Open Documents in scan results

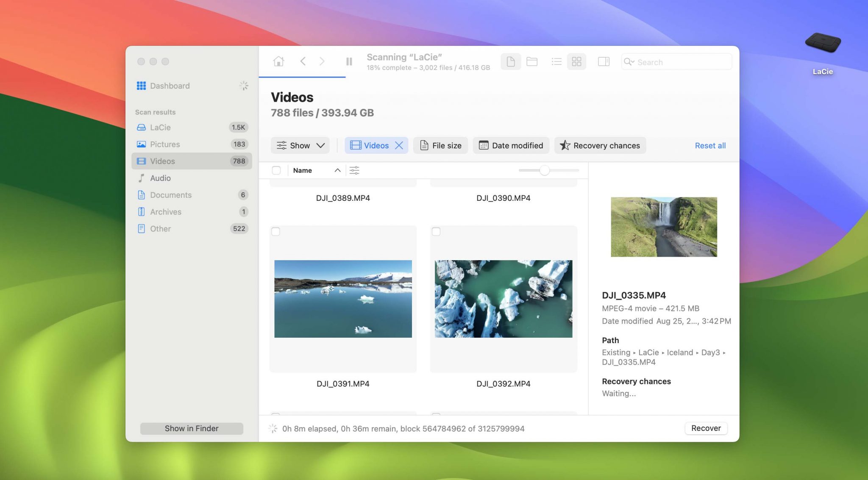coord(170,195)
